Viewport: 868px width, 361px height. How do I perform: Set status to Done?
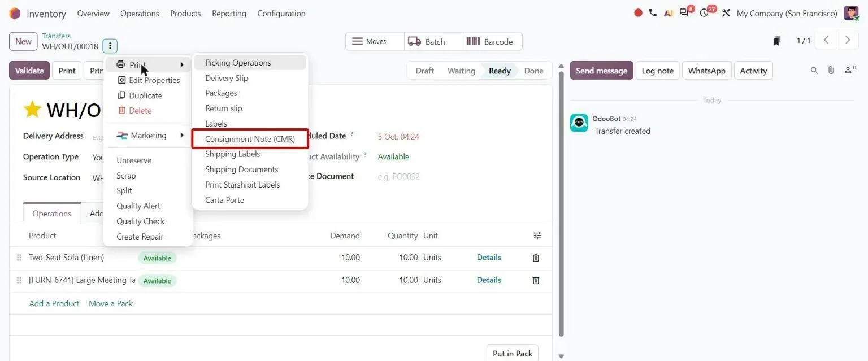533,71
